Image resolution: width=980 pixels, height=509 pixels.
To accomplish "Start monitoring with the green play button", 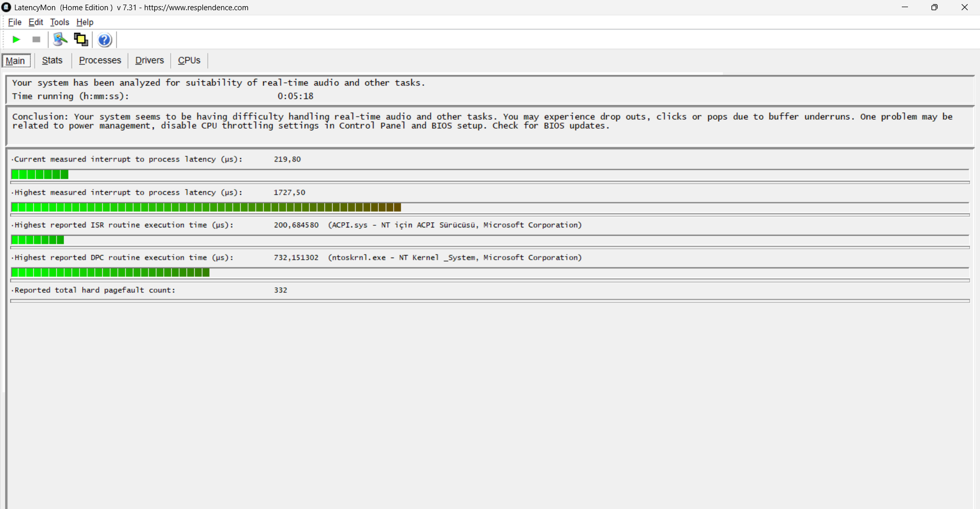I will (x=16, y=39).
